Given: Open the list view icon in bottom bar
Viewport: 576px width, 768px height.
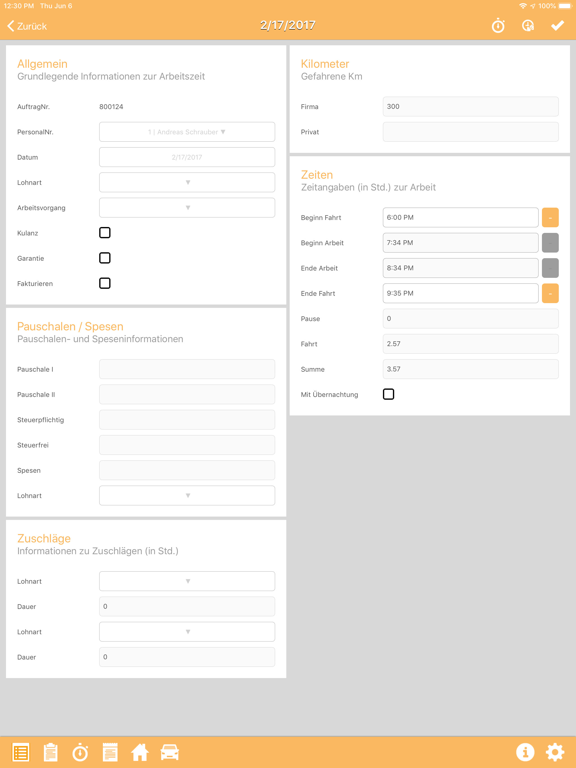Looking at the screenshot, I should click(x=21, y=752).
